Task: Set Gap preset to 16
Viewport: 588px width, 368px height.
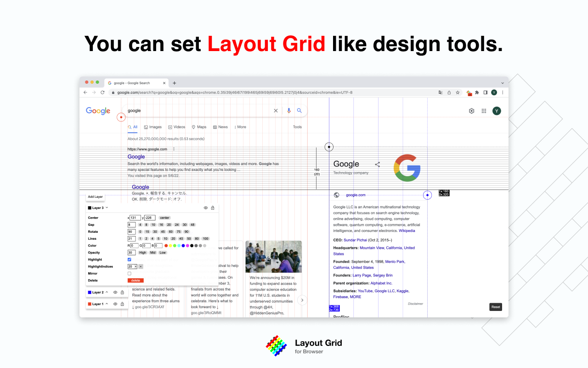Action: [x=161, y=225]
